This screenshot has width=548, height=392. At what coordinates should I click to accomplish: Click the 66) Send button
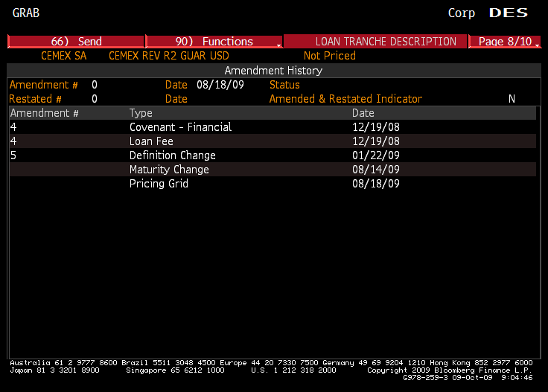pos(76,41)
